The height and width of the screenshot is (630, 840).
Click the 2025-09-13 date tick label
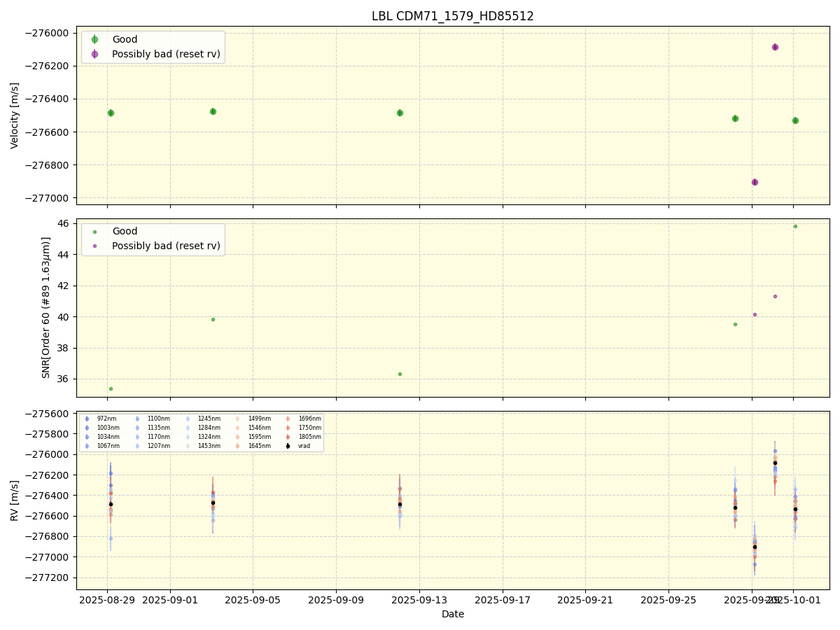[419, 600]
